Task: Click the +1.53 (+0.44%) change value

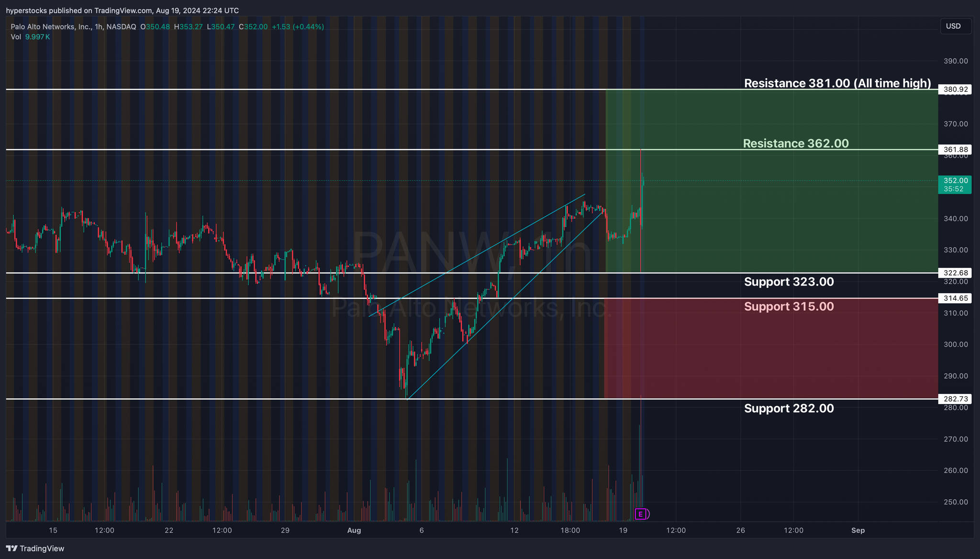Action: pos(298,27)
